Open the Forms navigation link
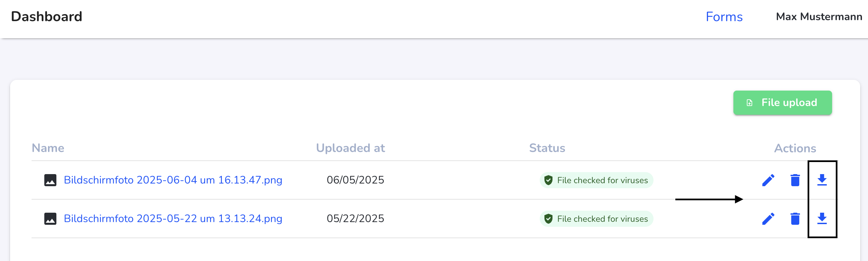Image resolution: width=868 pixels, height=261 pixels. pos(724,17)
